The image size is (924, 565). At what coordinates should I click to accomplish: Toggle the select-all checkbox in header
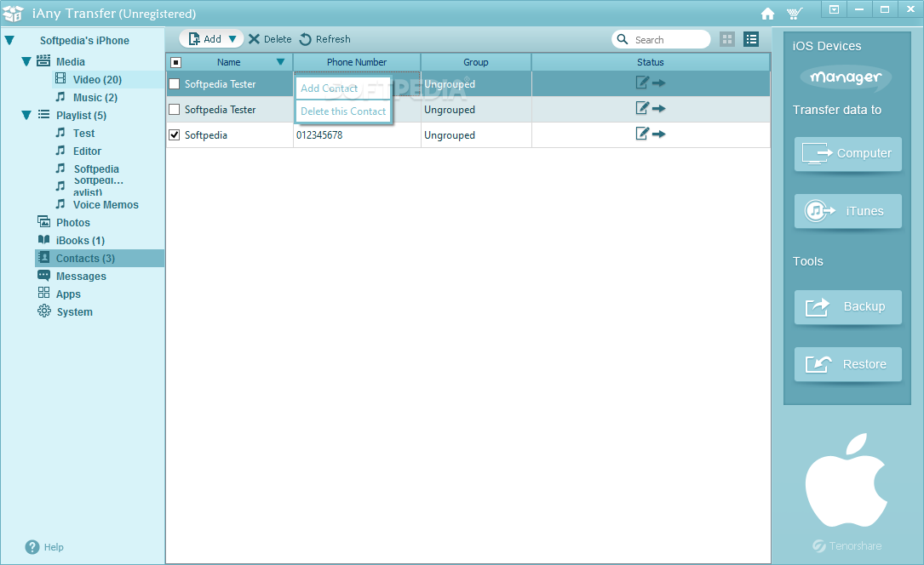[175, 62]
